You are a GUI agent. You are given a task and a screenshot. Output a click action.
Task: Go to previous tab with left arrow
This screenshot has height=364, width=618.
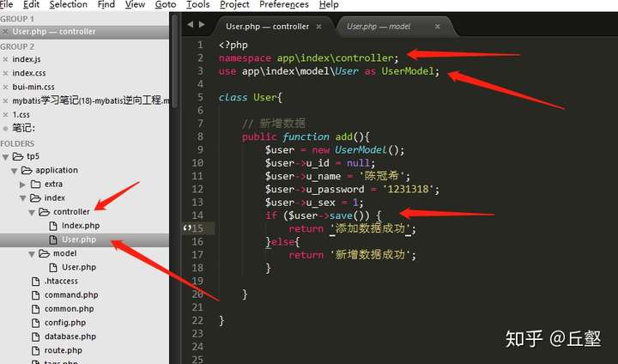click(x=191, y=24)
